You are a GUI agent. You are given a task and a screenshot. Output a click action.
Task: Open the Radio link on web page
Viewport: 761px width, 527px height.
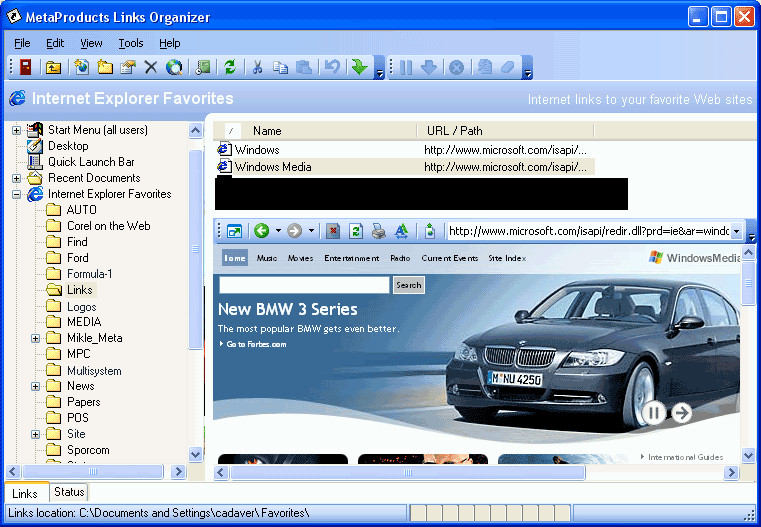click(x=400, y=258)
